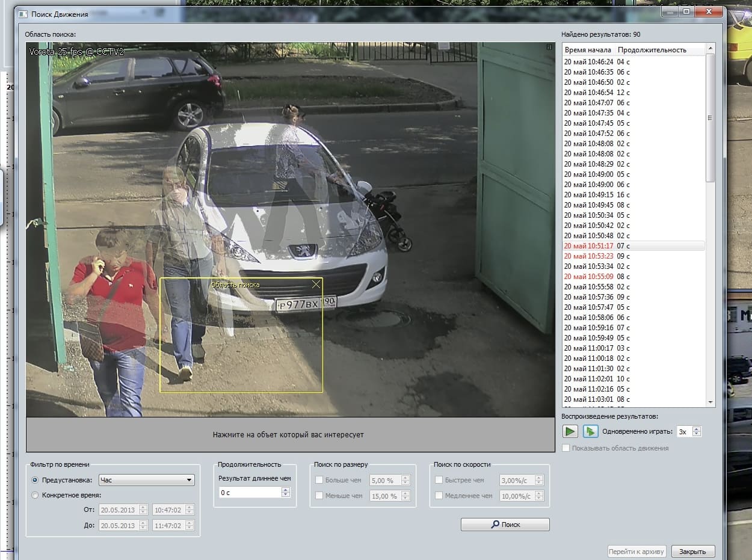This screenshot has height=560, width=752.
Task: Enable Быстрее чем speed filter
Action: pos(439,480)
